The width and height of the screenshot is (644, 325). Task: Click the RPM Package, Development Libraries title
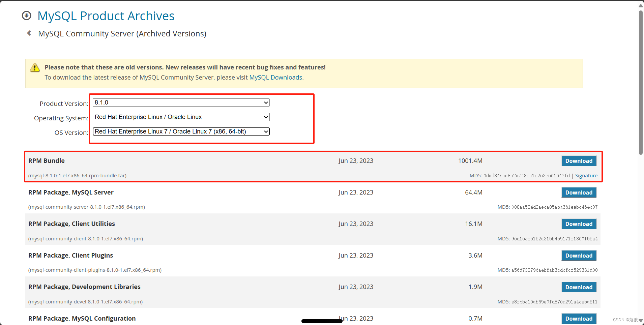coord(84,287)
